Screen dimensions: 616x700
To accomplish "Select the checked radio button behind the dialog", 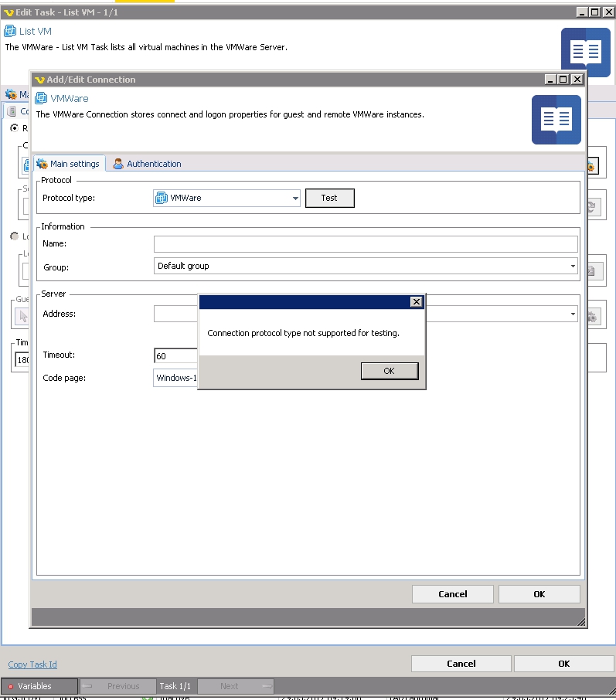I will tap(14, 128).
